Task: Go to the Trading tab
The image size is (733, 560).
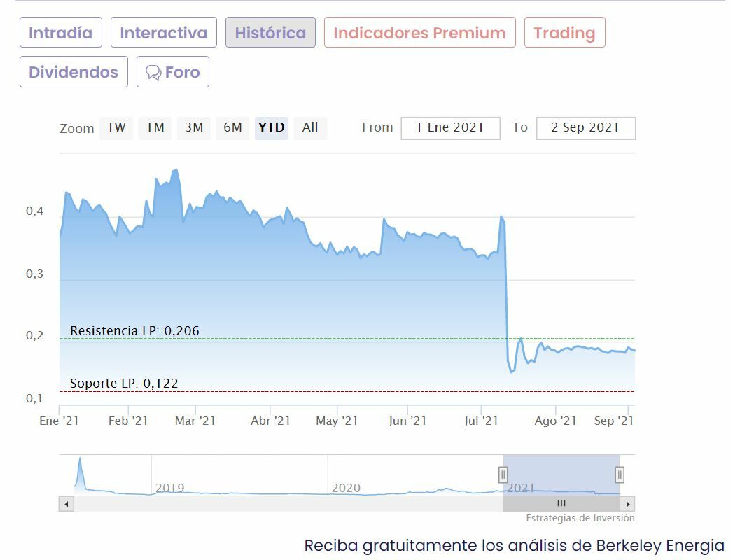Action: click(x=564, y=33)
